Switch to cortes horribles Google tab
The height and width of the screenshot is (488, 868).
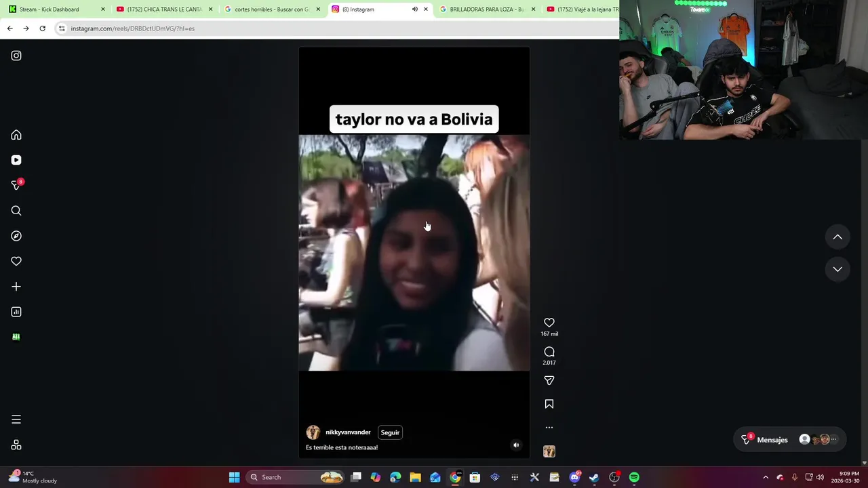(271, 9)
